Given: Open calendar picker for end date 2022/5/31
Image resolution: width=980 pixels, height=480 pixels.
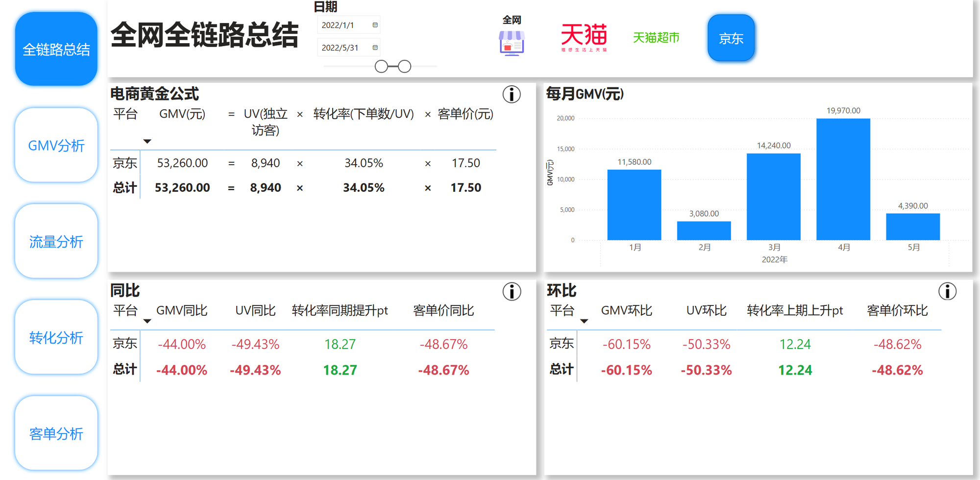Looking at the screenshot, I should coord(375,48).
